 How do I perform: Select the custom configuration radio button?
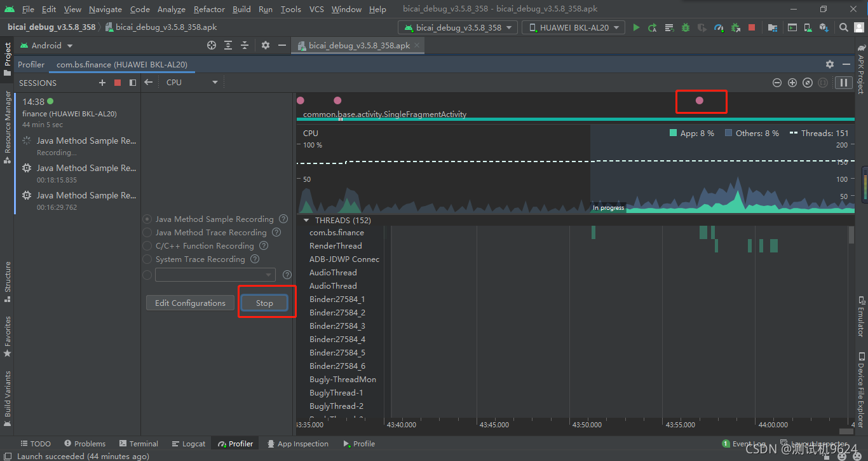(147, 275)
